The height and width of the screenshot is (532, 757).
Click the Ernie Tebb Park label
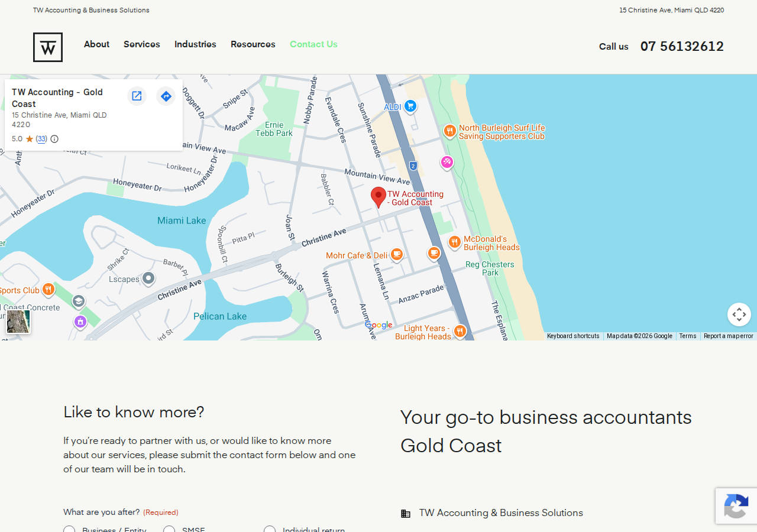(x=274, y=129)
